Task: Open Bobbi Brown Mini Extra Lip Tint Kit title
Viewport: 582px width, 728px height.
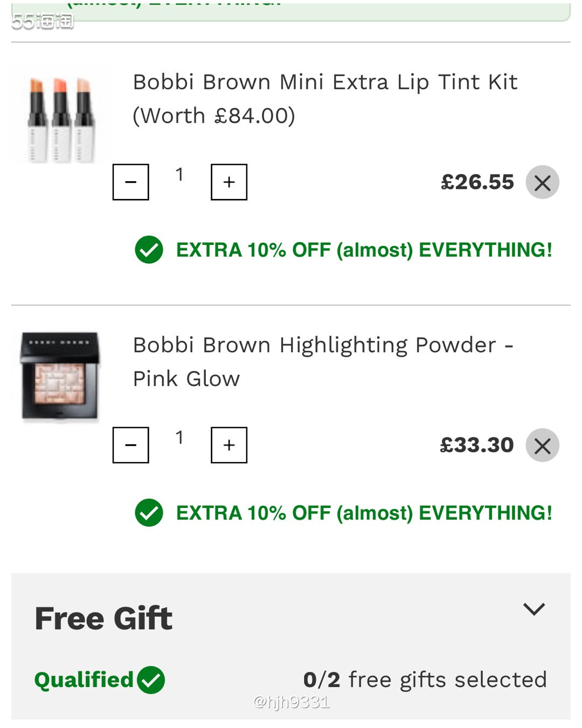Action: pos(325,99)
